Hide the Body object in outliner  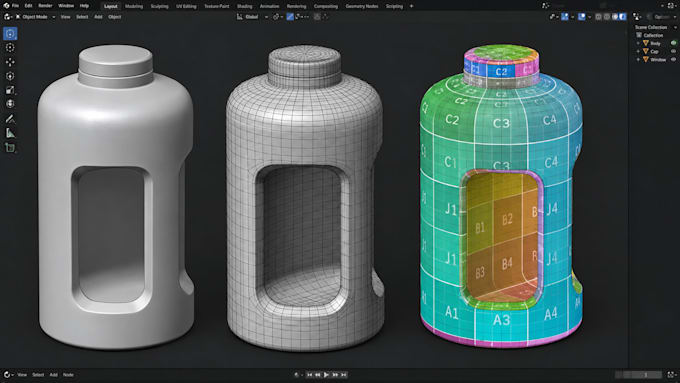(x=673, y=43)
